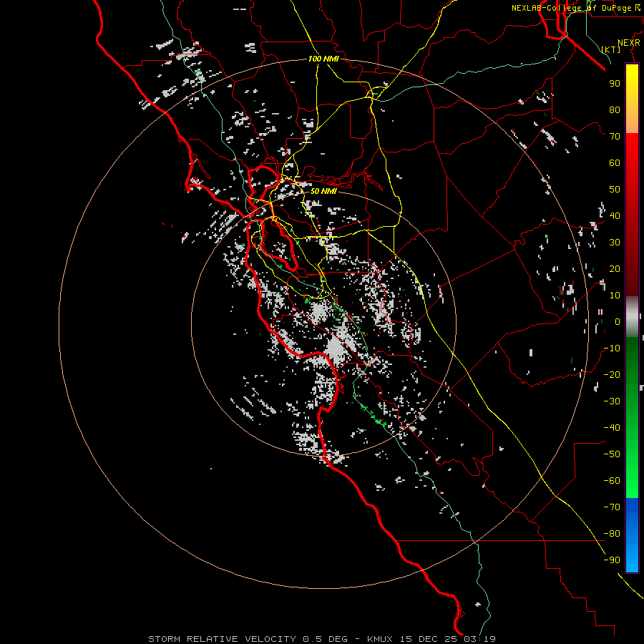Click the 0 value on velocity scale
The height and width of the screenshot is (644, 644).
point(618,321)
